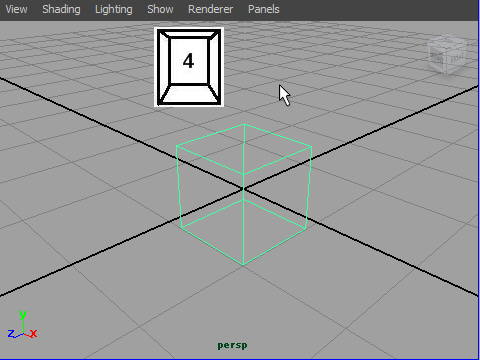
Task: Open the Renderer menu
Action: (210, 9)
